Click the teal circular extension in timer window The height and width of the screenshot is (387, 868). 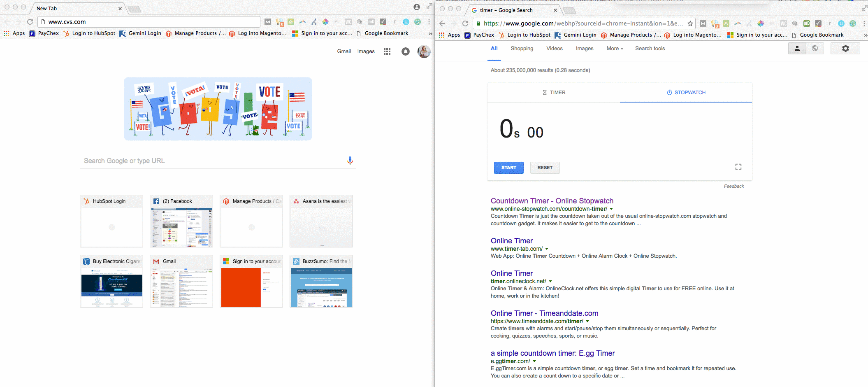point(853,23)
